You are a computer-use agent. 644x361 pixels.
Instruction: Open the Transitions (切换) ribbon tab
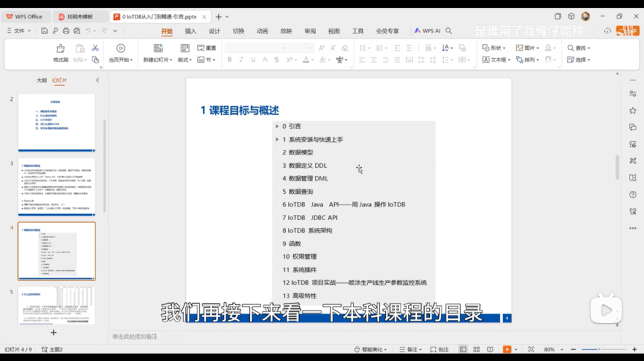point(238,31)
